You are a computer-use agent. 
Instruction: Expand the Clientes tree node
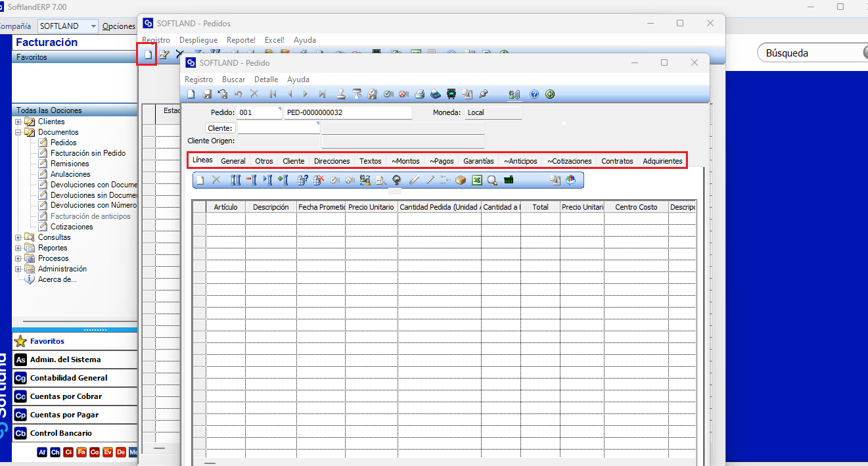18,122
